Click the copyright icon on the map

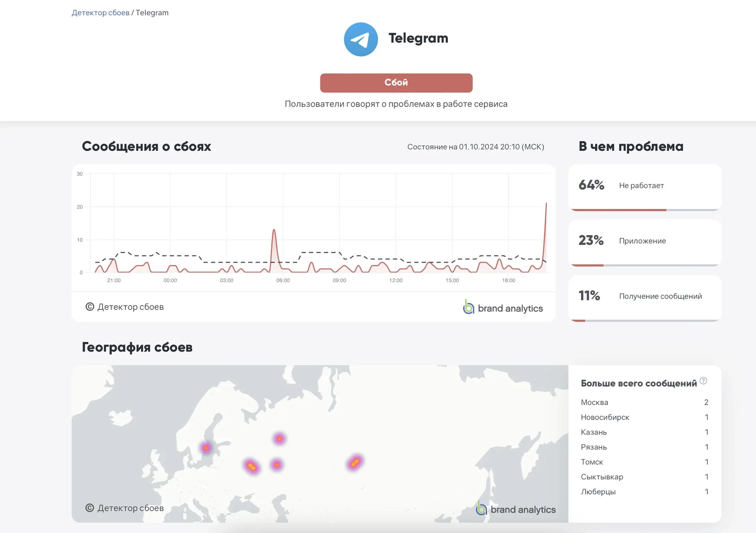click(90, 508)
